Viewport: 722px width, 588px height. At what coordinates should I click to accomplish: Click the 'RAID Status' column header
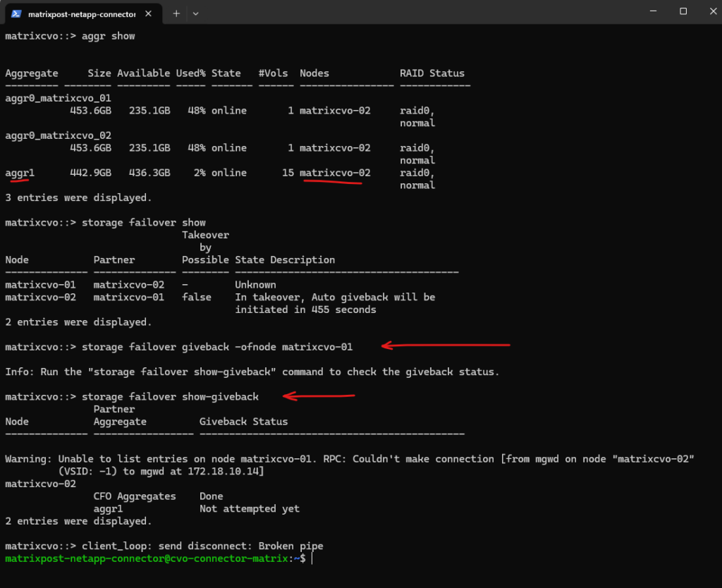[432, 73]
